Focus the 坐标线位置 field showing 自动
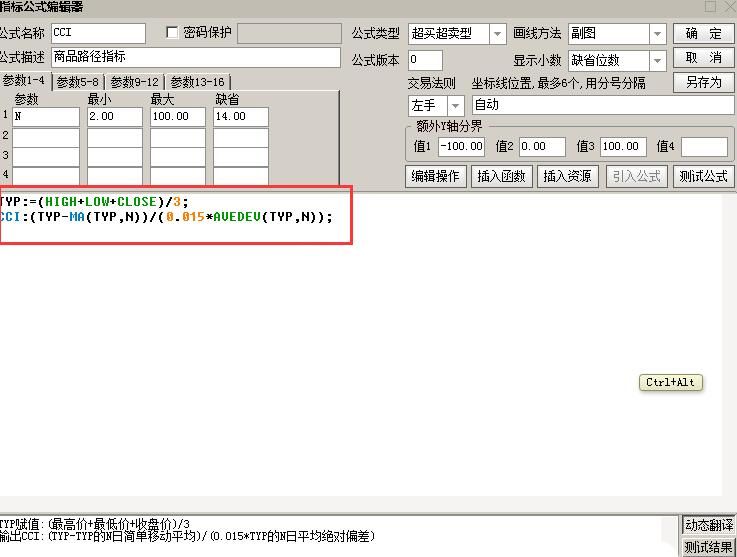This screenshot has height=557, width=737. click(603, 105)
